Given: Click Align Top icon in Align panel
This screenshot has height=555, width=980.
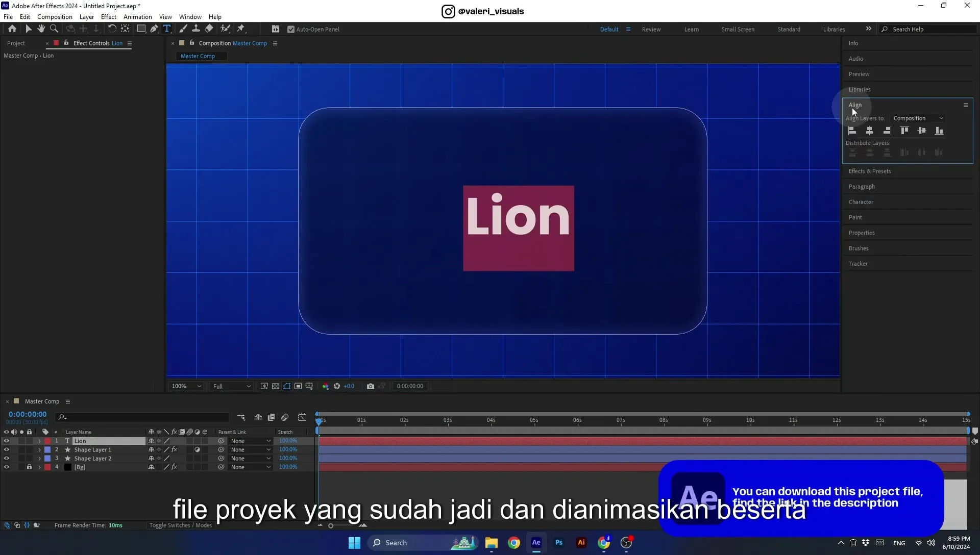Looking at the screenshot, I should tap(904, 131).
